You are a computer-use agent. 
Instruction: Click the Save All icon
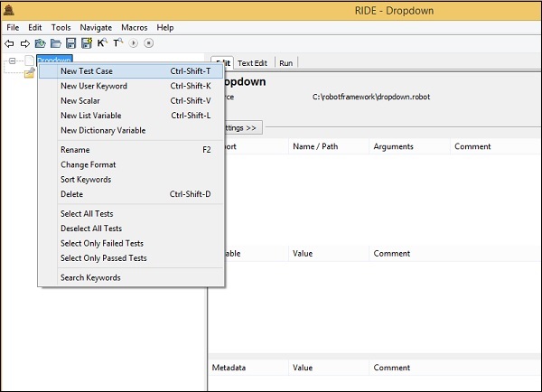coord(86,42)
